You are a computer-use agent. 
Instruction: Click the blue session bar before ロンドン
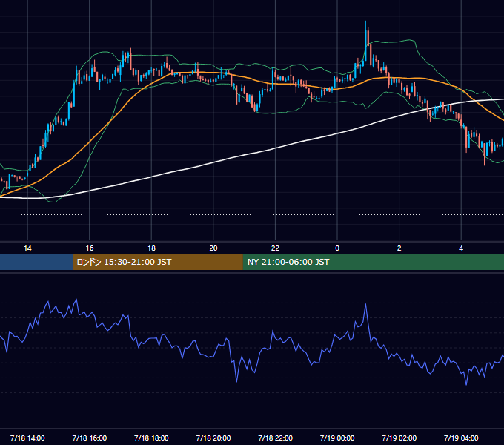(36, 262)
